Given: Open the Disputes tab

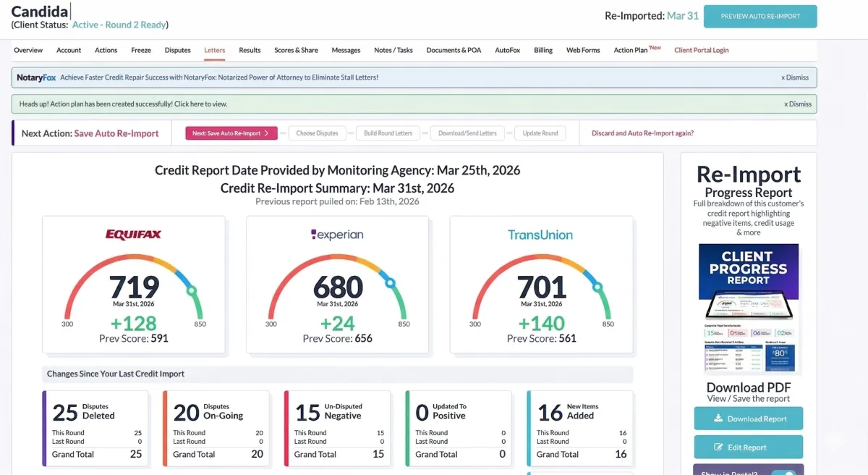Looking at the screenshot, I should [177, 50].
